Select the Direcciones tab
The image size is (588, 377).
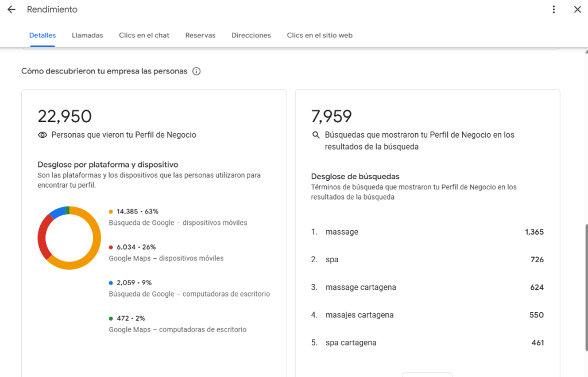point(251,35)
